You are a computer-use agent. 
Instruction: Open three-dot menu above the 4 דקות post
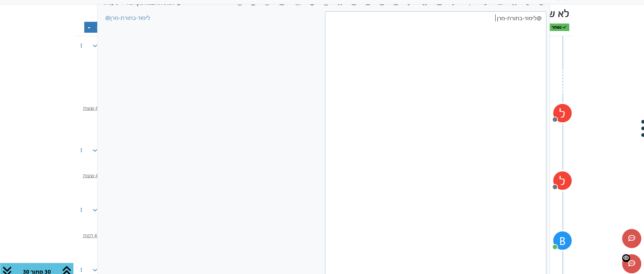pos(81,210)
